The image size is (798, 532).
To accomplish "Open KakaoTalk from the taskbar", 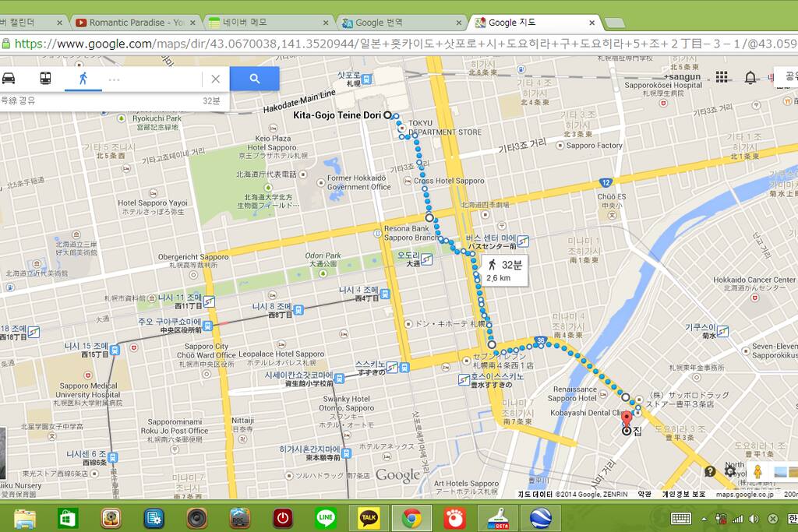I will click(x=369, y=518).
